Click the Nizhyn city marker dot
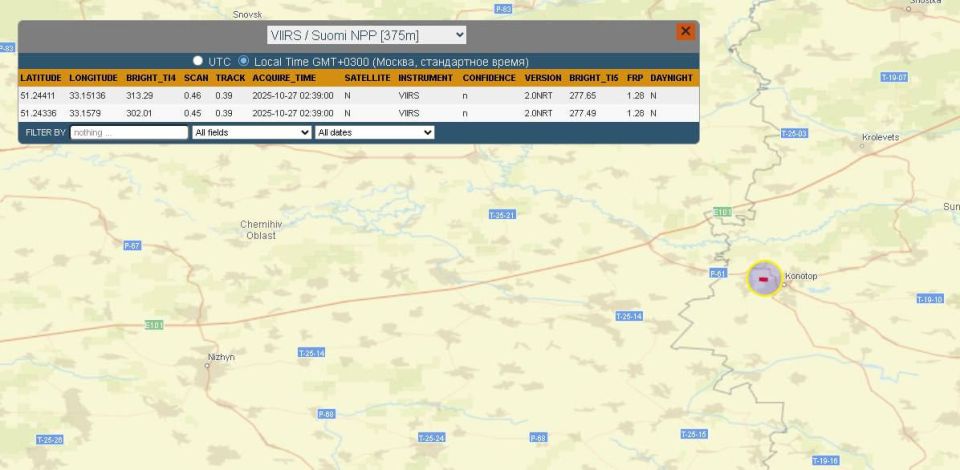This screenshot has width=960, height=470. pos(207,366)
